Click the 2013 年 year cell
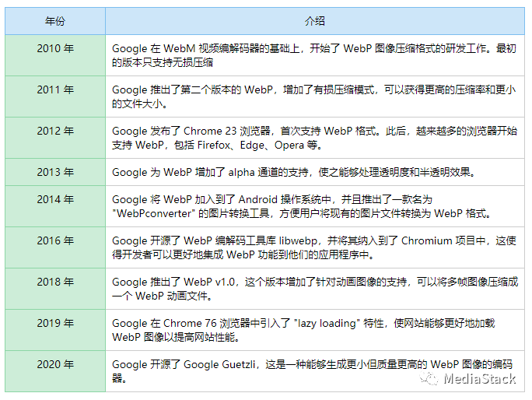This screenshot has width=532, height=400. [x=55, y=172]
